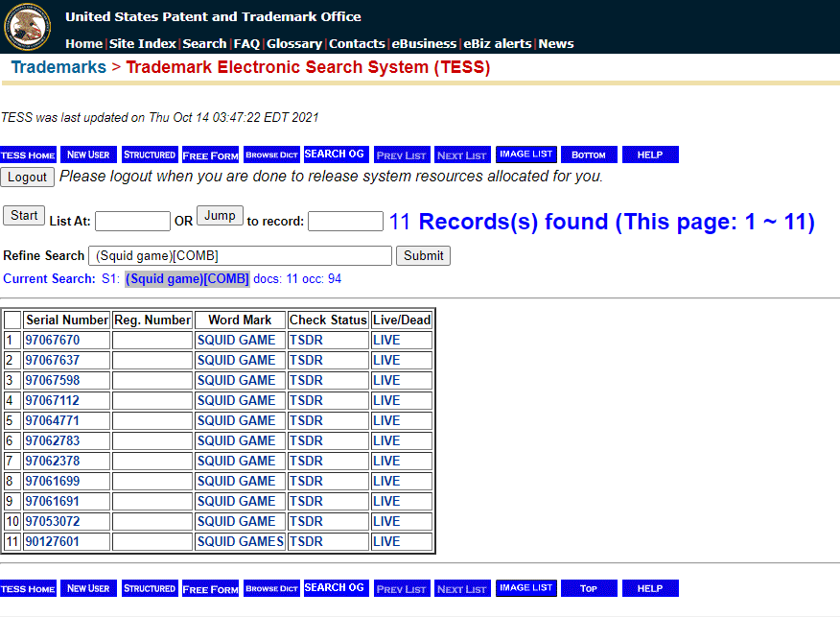Check TSDR status for 90127601
The height and width of the screenshot is (617, 840).
click(307, 541)
